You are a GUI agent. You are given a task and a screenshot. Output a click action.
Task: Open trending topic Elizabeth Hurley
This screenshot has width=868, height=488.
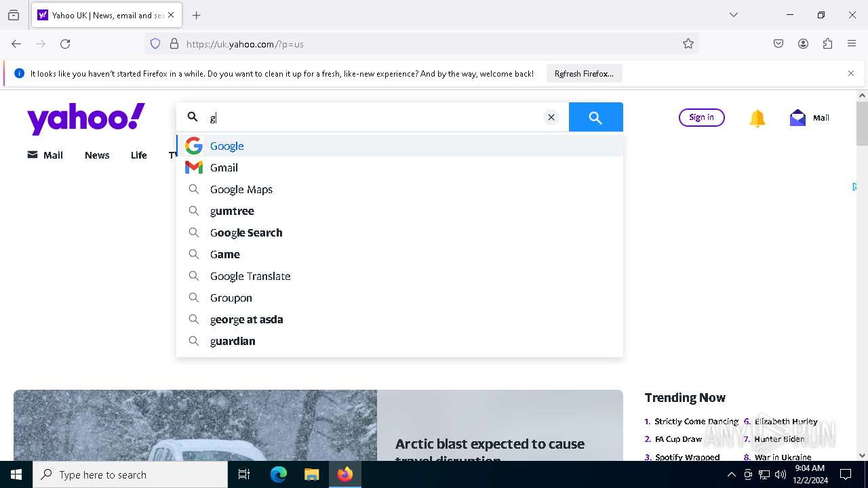pos(786,422)
